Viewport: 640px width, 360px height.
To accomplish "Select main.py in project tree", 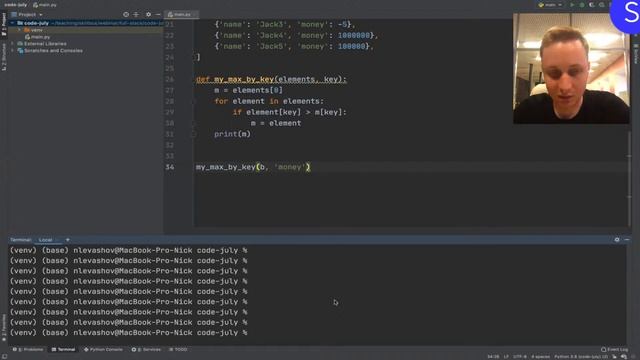I will click(x=38, y=37).
